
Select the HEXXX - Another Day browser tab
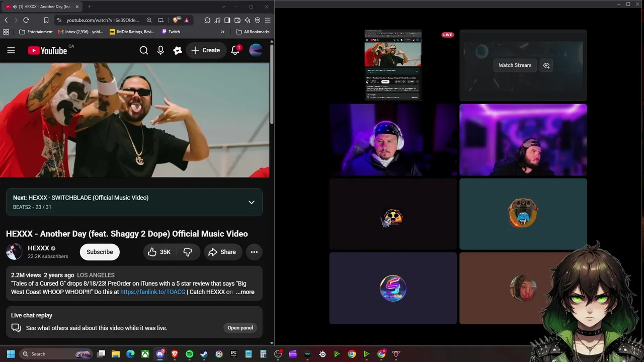[42, 7]
